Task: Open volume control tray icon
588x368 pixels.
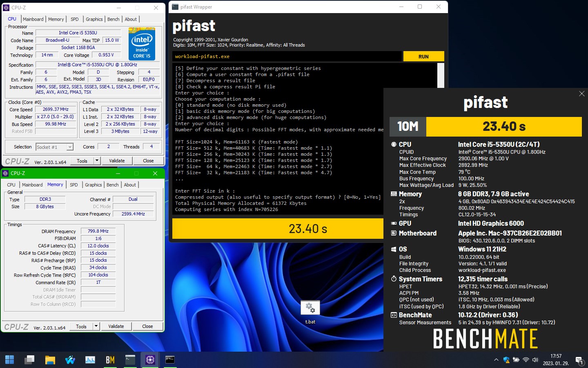Action: click(535, 360)
